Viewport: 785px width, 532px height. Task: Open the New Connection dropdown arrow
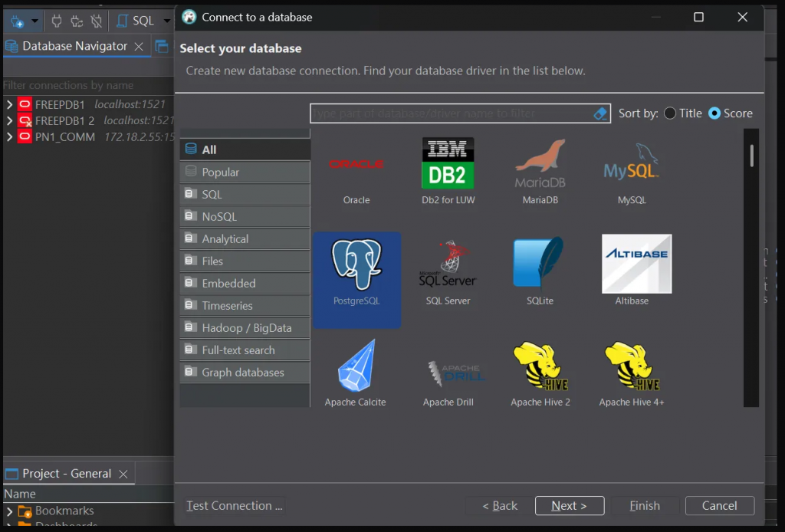(x=34, y=21)
